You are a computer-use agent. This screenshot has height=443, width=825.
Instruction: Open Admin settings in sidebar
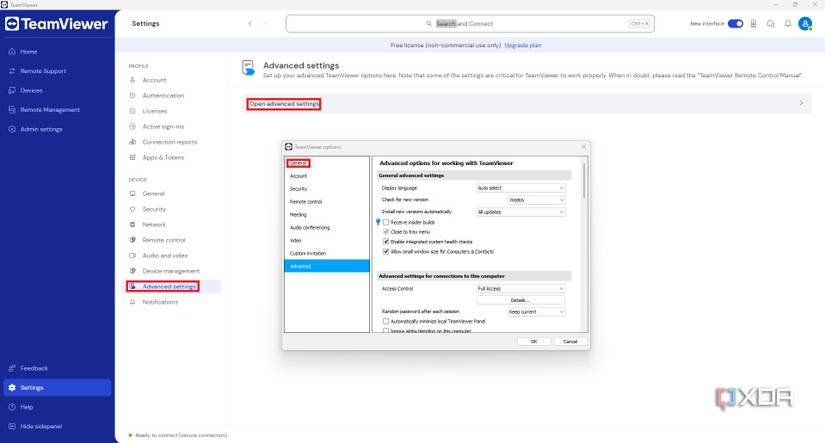point(41,129)
